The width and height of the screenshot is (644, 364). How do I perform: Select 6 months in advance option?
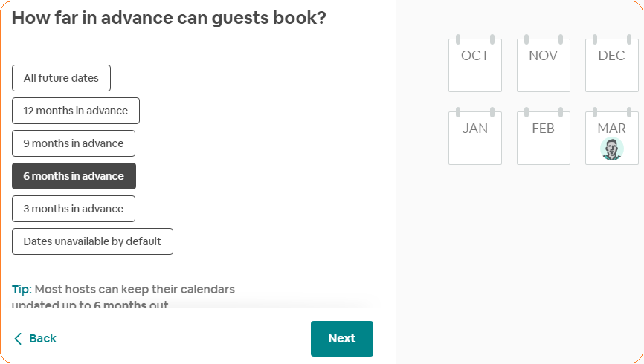click(x=74, y=176)
